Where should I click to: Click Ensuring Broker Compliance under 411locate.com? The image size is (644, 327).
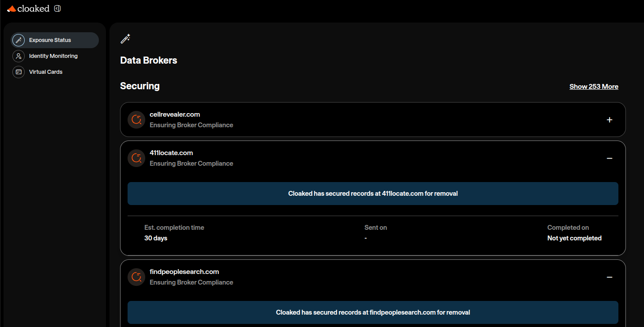click(192, 163)
